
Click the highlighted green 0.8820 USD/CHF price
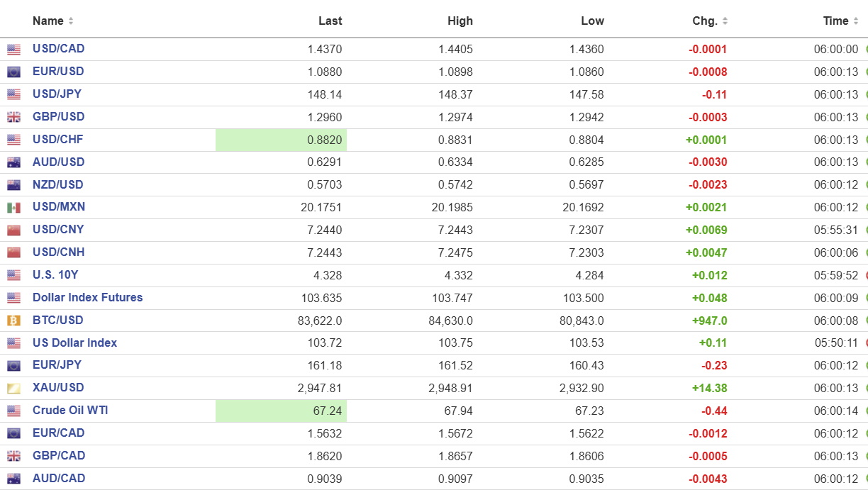click(324, 140)
